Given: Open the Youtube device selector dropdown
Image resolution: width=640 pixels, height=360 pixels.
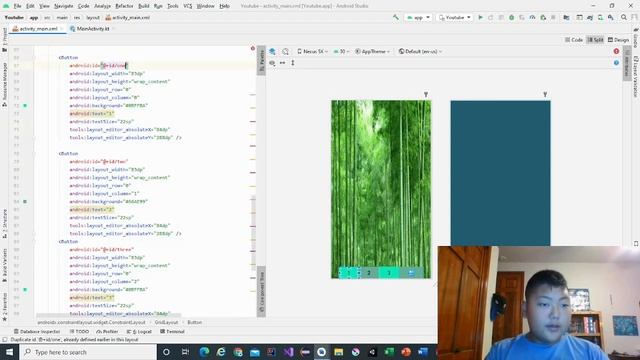Looking at the screenshot, I should [454, 18].
